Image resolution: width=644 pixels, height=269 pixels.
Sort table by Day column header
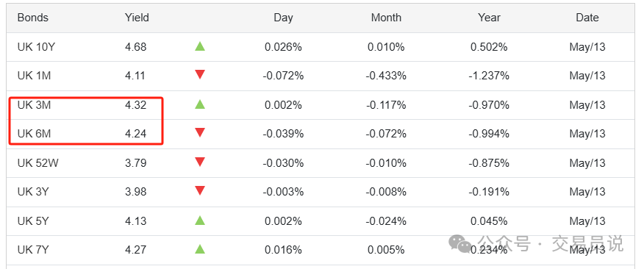(x=283, y=18)
